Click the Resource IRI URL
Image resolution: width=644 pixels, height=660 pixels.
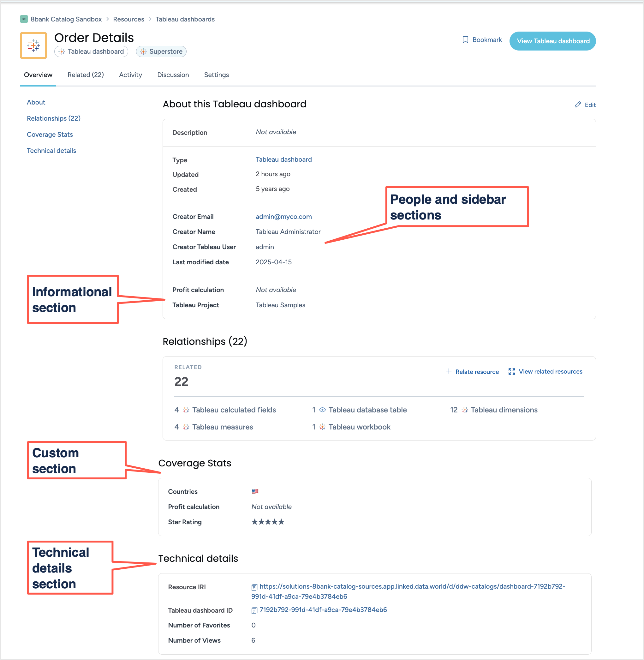[408, 591]
